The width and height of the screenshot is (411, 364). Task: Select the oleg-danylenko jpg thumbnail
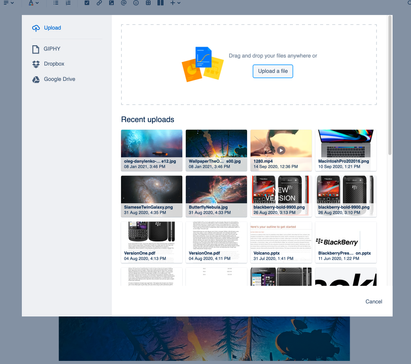(x=152, y=150)
